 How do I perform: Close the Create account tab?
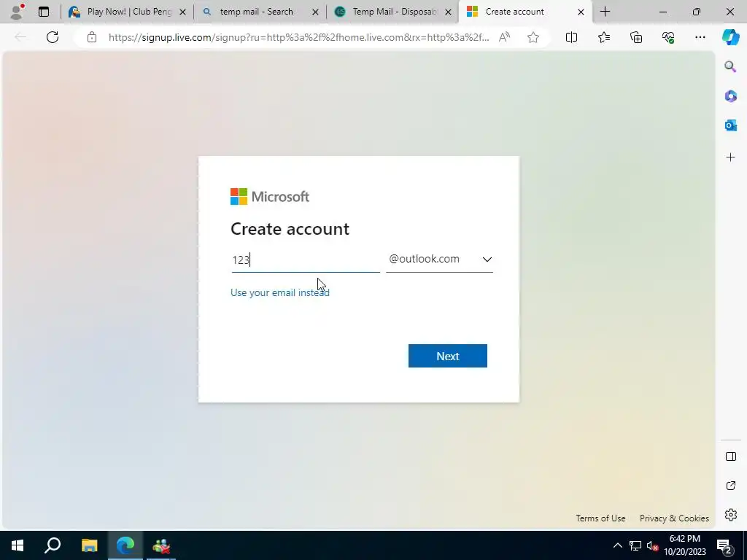pyautogui.click(x=581, y=12)
